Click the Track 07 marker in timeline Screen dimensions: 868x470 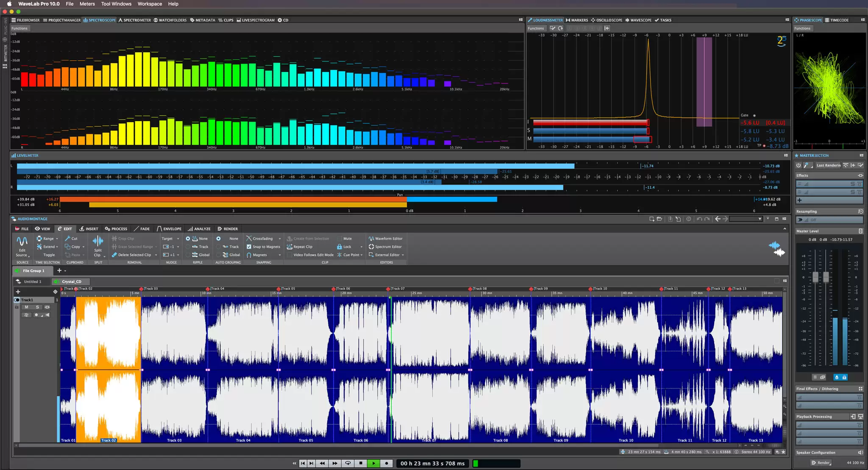389,289
